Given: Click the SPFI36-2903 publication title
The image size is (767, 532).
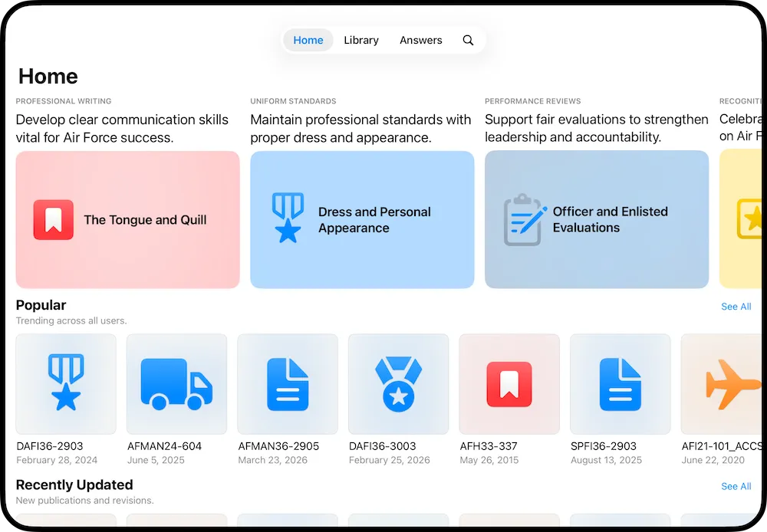Looking at the screenshot, I should [604, 446].
